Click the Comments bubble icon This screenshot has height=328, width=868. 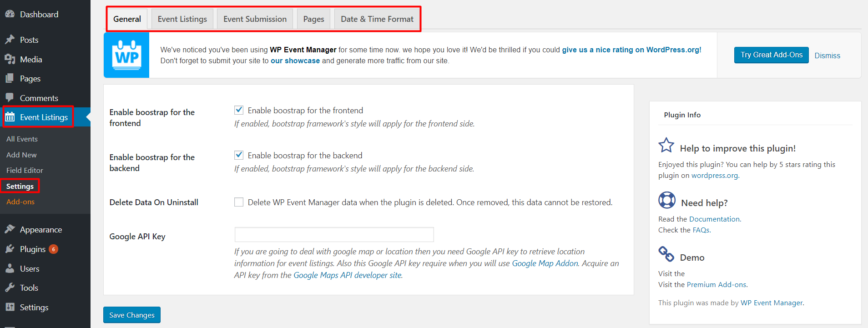click(10, 98)
